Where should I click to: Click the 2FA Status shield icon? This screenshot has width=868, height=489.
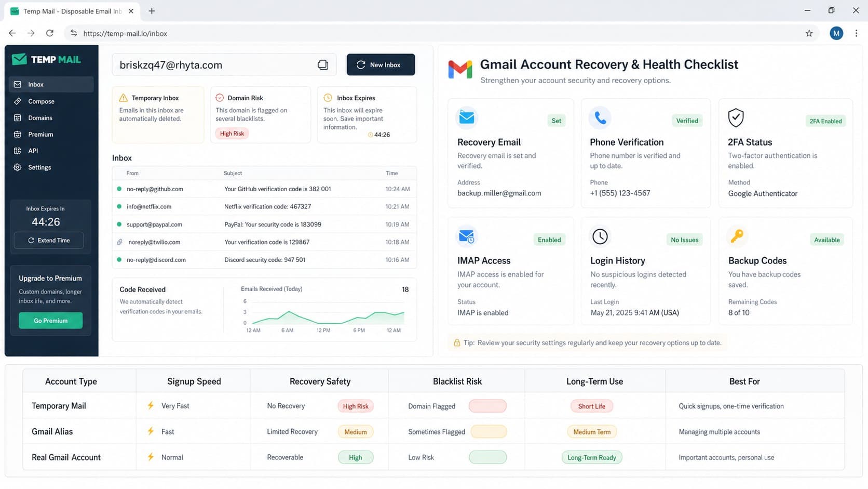pyautogui.click(x=736, y=118)
